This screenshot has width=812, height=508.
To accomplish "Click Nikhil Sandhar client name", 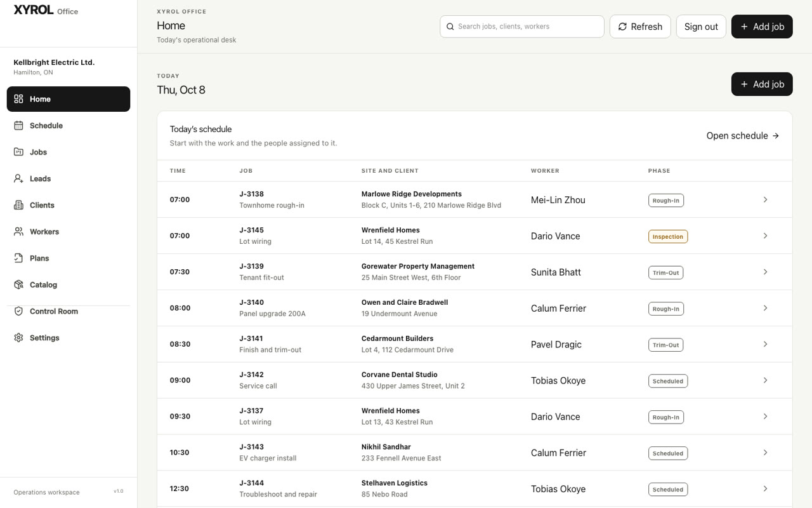I will coord(386,447).
